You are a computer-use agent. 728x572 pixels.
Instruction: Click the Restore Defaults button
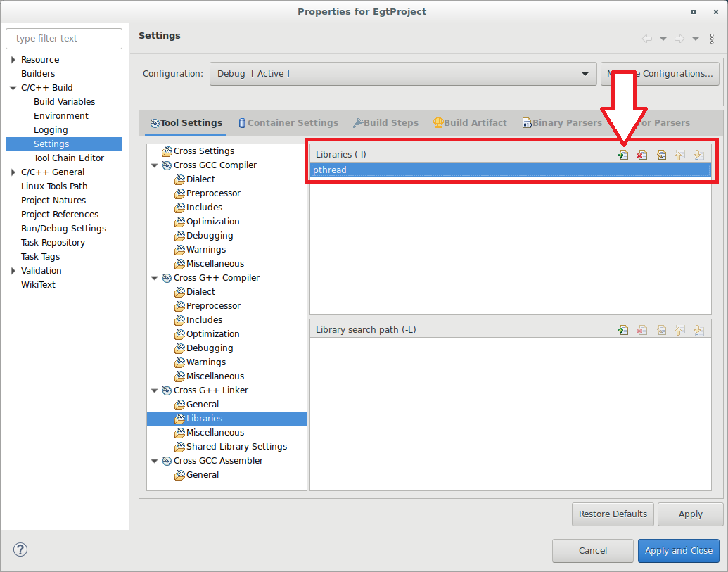coord(613,514)
